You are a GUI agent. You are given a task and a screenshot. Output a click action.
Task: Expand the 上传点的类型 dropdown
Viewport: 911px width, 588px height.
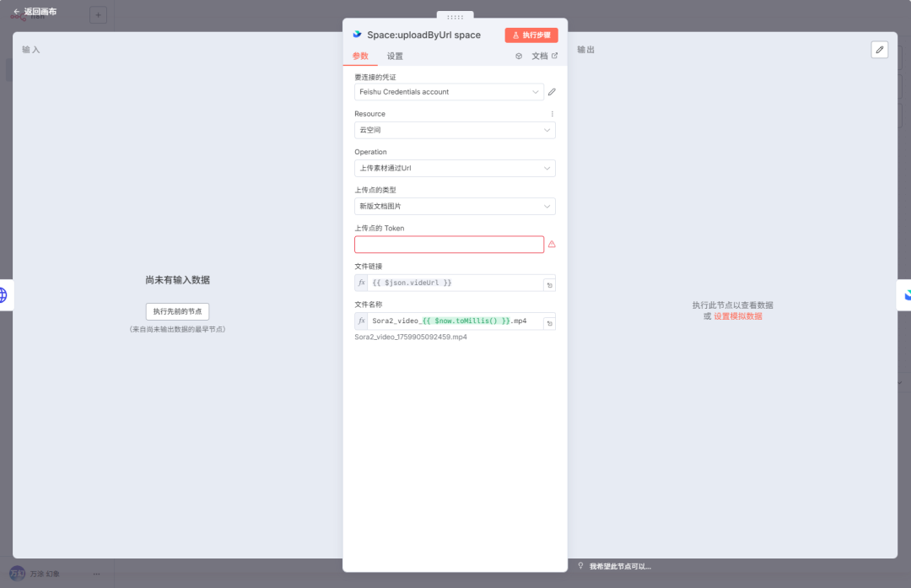click(x=455, y=206)
